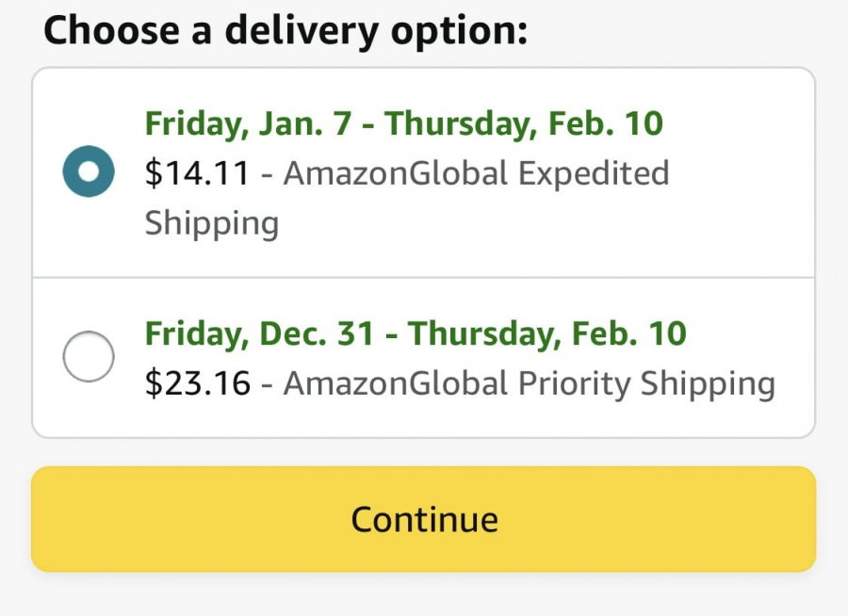Tap the 'Continue' text on the button
Screen dimensions: 848x616
coord(425,520)
